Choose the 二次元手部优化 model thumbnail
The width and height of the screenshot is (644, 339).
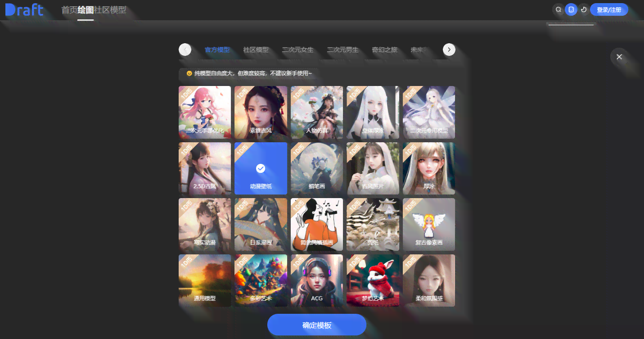click(x=205, y=112)
